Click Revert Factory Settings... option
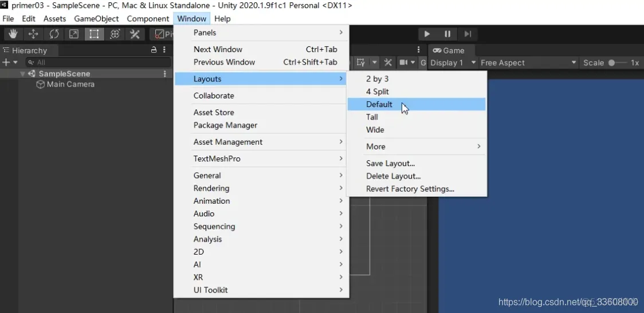 (x=417, y=189)
